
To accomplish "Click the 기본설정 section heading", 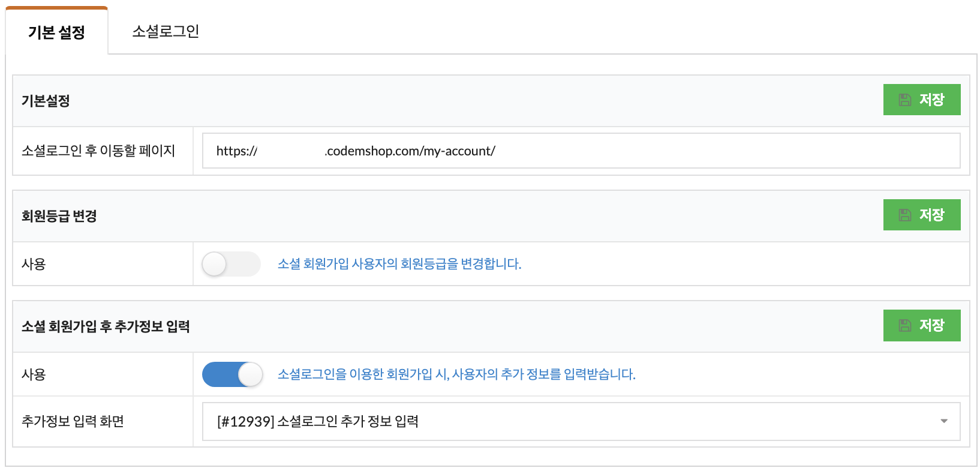I will (x=46, y=101).
